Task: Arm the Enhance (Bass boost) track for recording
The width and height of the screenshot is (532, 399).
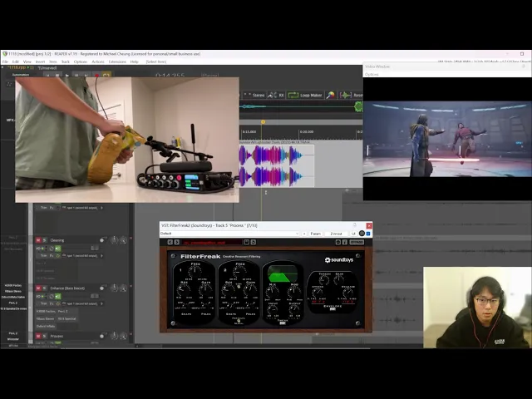Action: (x=101, y=288)
